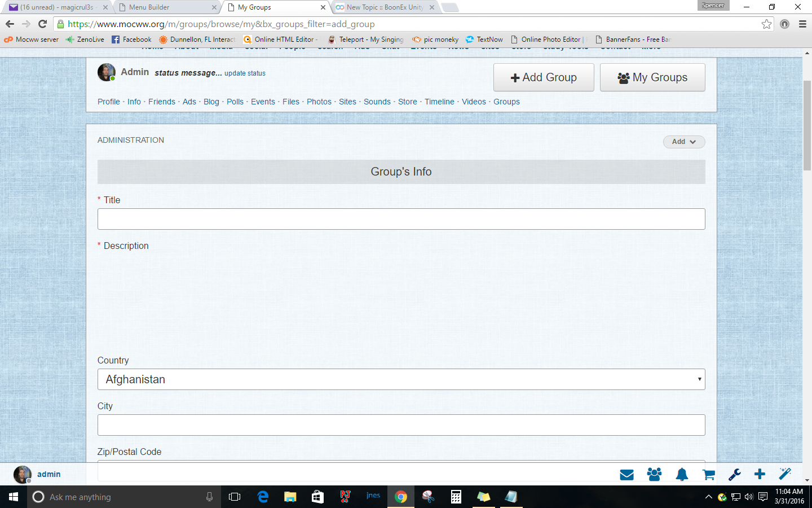
Task: Click the browser address bar URL
Action: pyautogui.click(x=221, y=24)
